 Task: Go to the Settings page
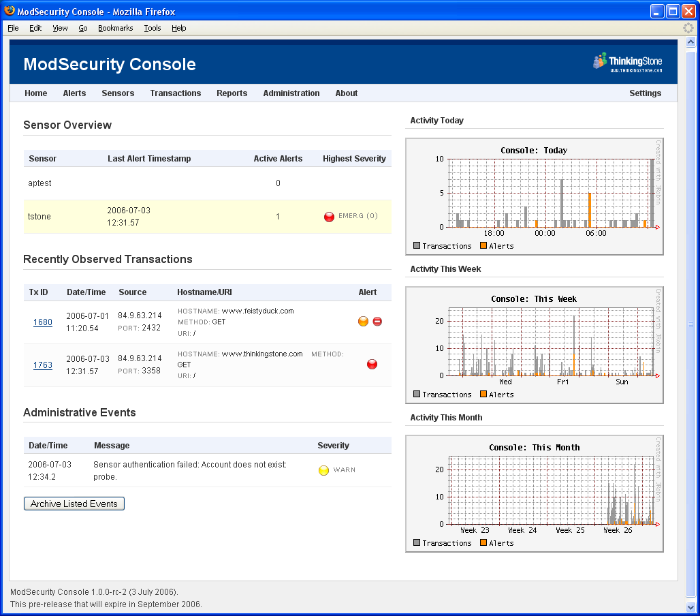645,93
